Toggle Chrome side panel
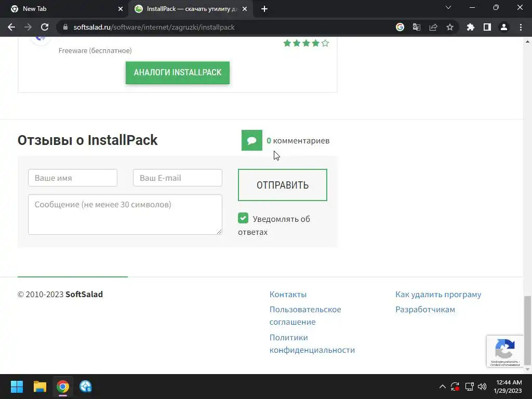This screenshot has width=532, height=399. (x=487, y=27)
